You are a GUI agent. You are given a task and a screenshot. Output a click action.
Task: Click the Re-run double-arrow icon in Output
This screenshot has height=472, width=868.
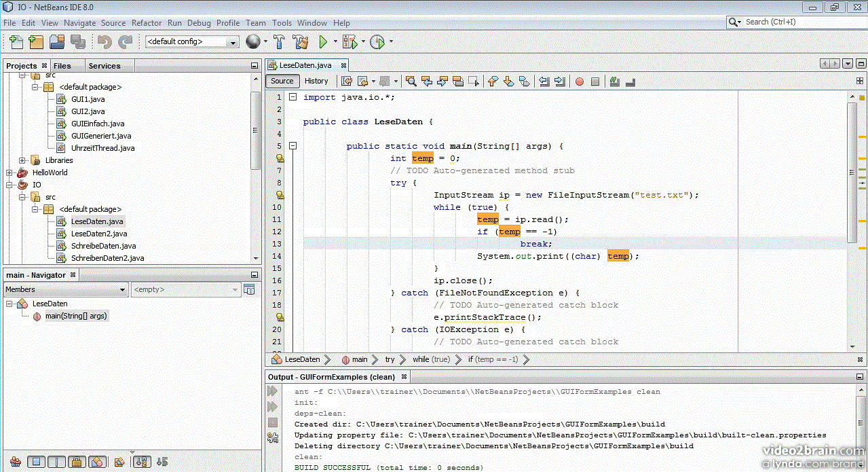click(273, 391)
